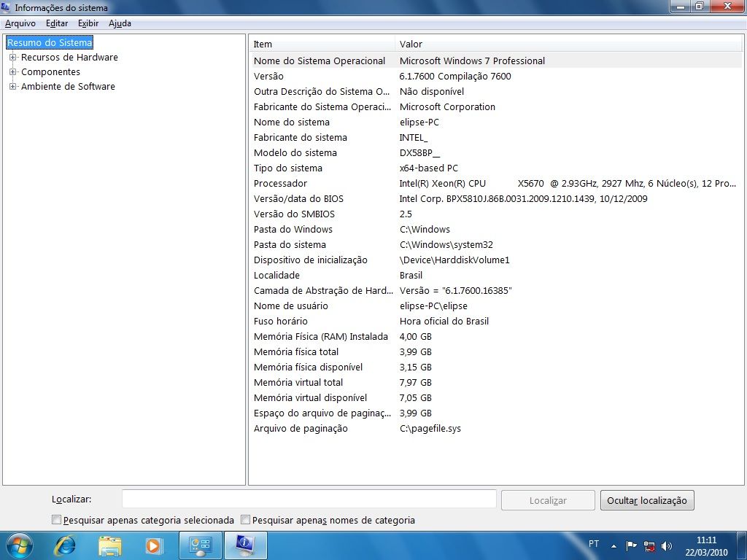The height and width of the screenshot is (560, 747).
Task: Click the DX58BP__ model value
Action: [419, 153]
